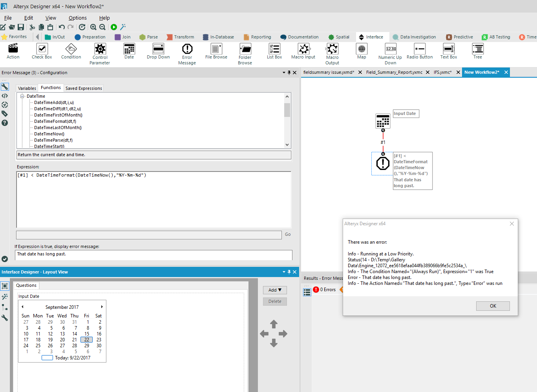Open the Add dropdown in Interface Designer
This screenshot has height=392, width=537.
tap(275, 290)
